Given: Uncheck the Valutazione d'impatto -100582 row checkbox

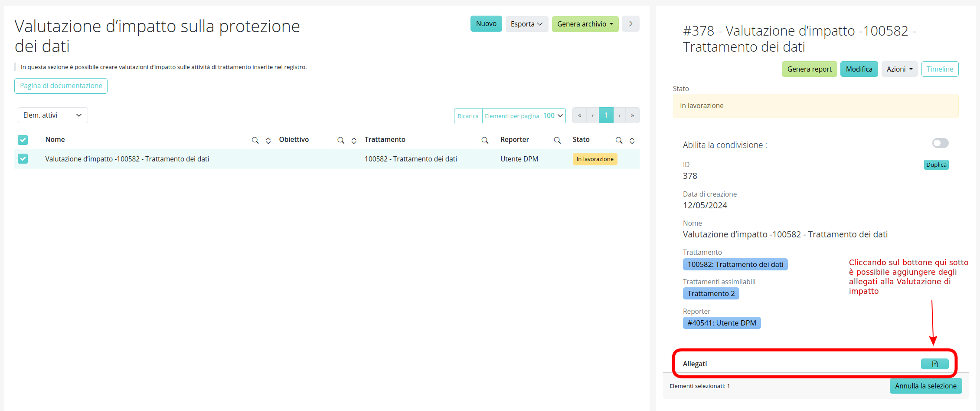Looking at the screenshot, I should coord(23,159).
